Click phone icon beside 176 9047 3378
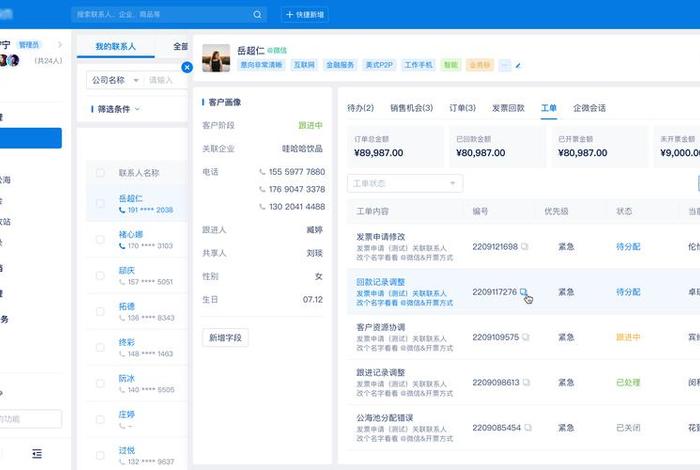700x470 pixels. pos(262,189)
